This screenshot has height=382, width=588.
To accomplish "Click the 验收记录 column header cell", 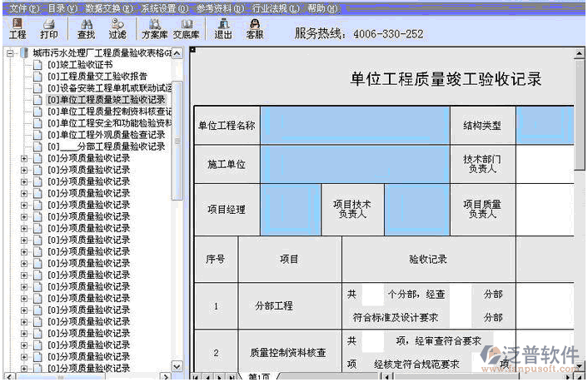I will point(428,259).
